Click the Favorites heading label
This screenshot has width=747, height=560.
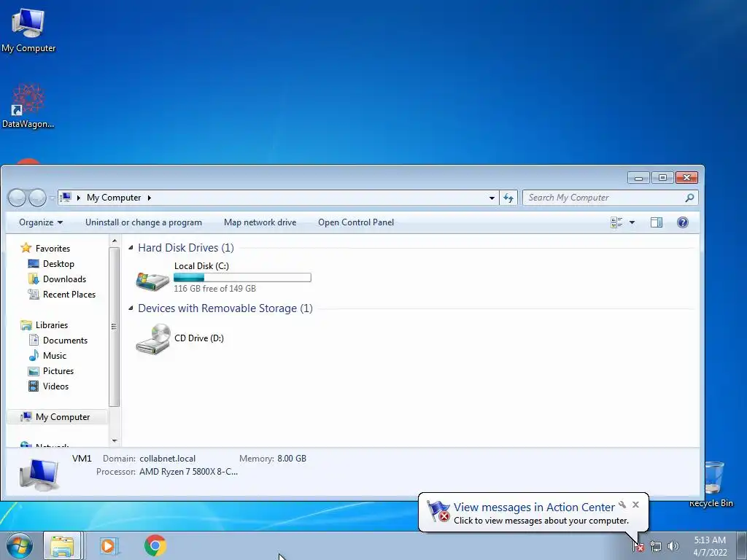tap(53, 249)
